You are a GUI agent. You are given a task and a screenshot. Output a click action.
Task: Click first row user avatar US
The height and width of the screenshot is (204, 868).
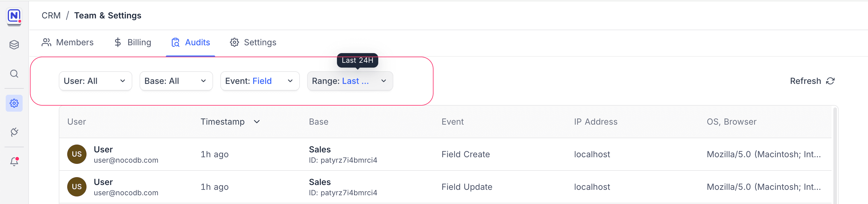(x=77, y=154)
